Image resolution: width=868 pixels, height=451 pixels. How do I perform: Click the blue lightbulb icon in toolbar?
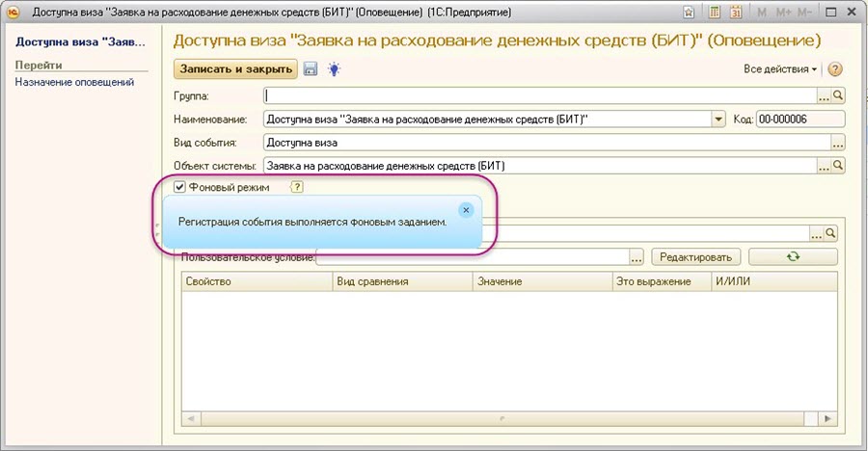click(x=334, y=69)
